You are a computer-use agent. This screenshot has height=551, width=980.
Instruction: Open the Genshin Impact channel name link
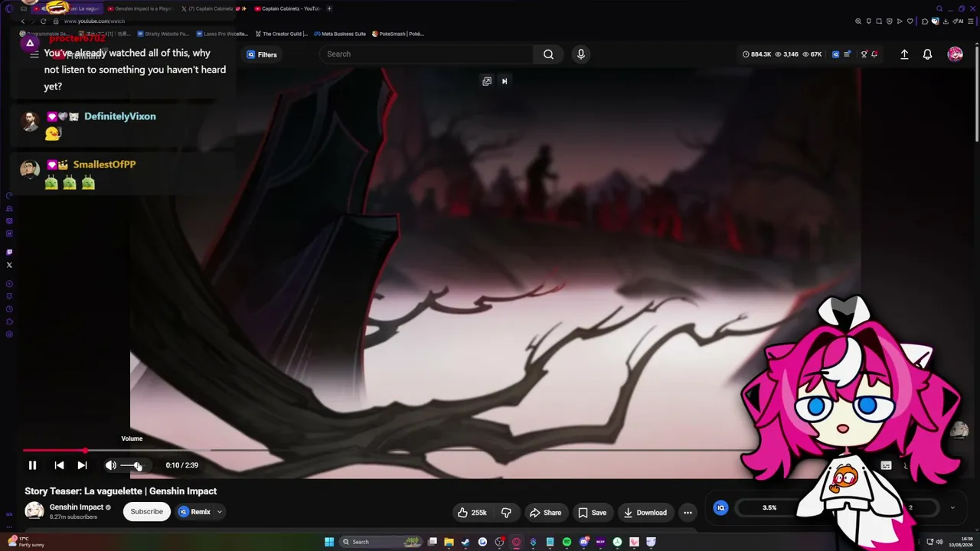click(x=77, y=507)
